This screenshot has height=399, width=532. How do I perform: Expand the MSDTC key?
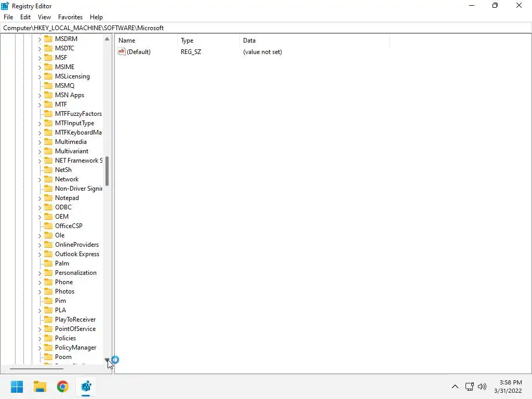[39, 48]
